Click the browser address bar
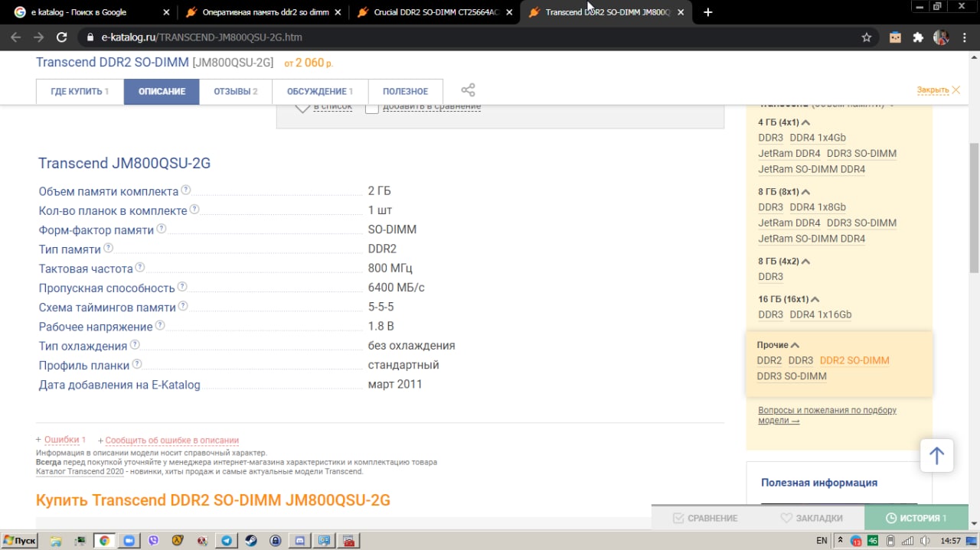This screenshot has height=550, width=980. (467, 37)
